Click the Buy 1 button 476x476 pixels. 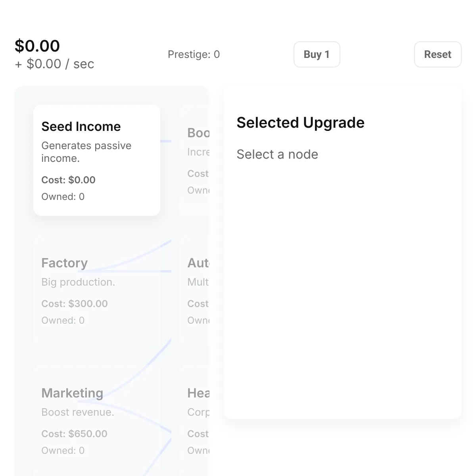click(317, 54)
